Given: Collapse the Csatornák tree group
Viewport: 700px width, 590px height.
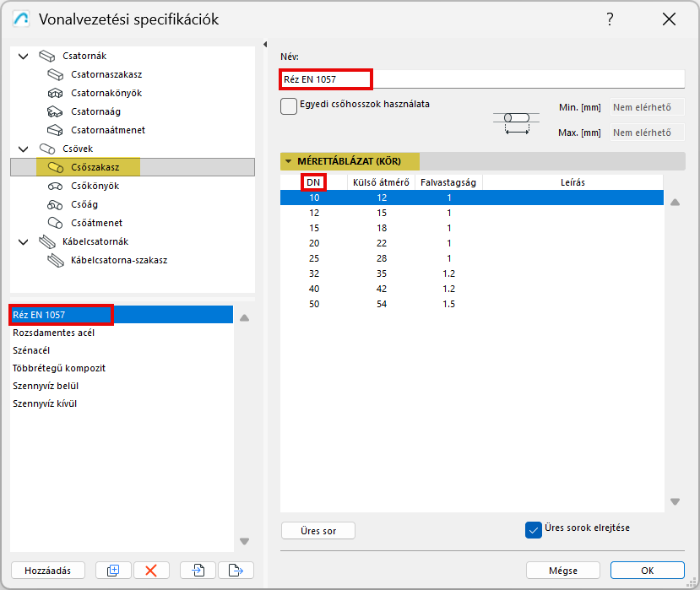Looking at the screenshot, I should (23, 57).
